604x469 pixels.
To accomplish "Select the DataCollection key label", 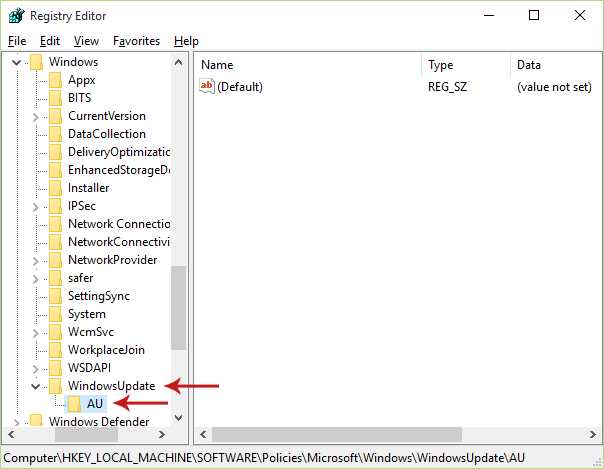I will point(107,134).
